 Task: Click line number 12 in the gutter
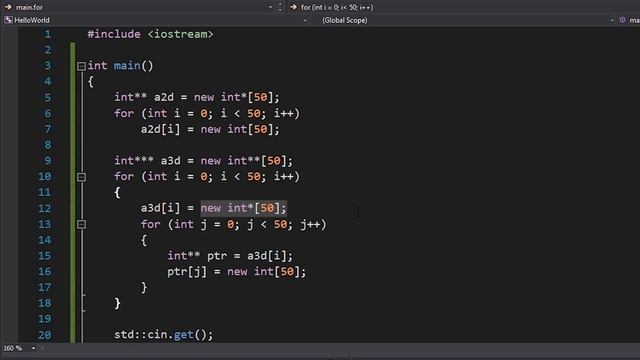click(x=44, y=209)
